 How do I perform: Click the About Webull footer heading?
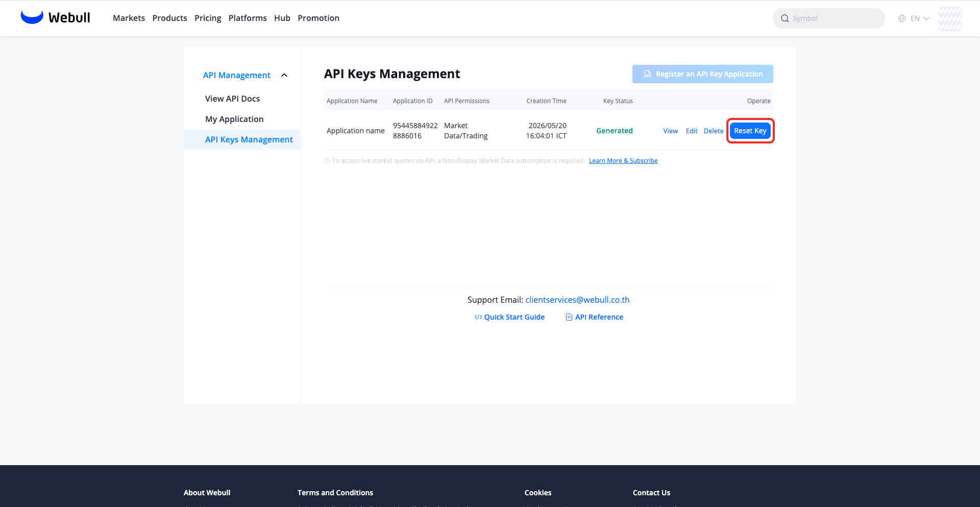pyautogui.click(x=207, y=493)
